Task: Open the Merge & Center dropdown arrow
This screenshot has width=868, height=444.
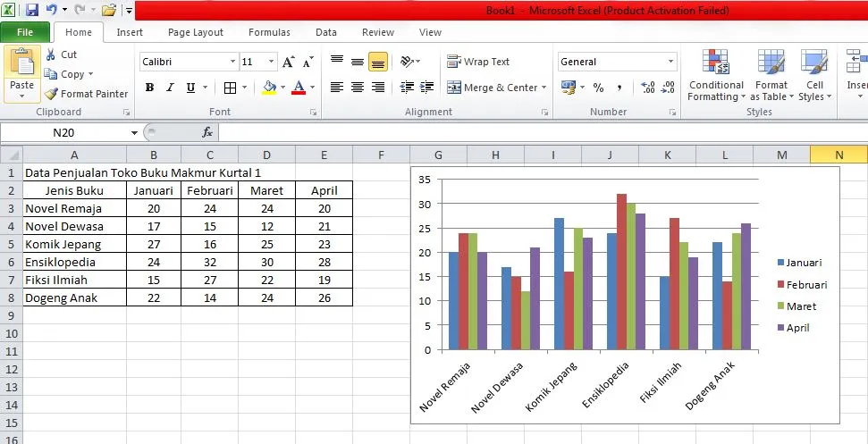Action: pos(544,88)
